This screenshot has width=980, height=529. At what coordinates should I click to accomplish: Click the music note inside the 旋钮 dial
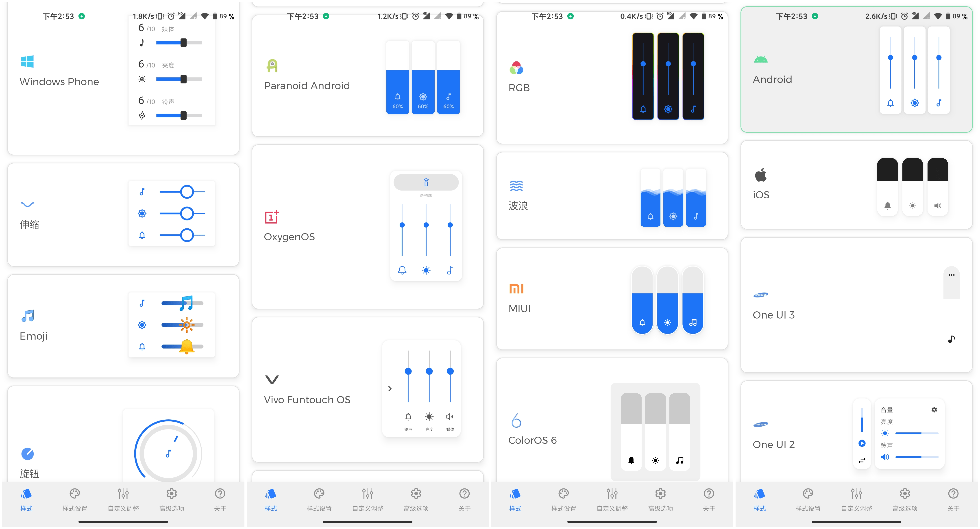pos(168,453)
